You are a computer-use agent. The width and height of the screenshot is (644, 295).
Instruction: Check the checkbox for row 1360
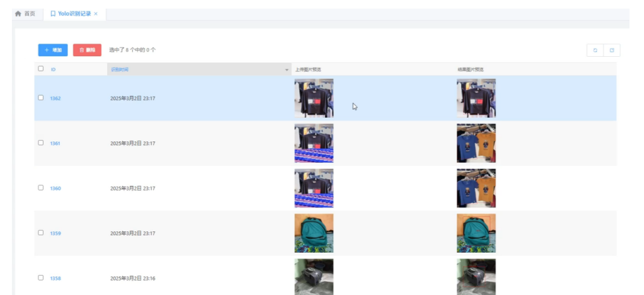[41, 188]
